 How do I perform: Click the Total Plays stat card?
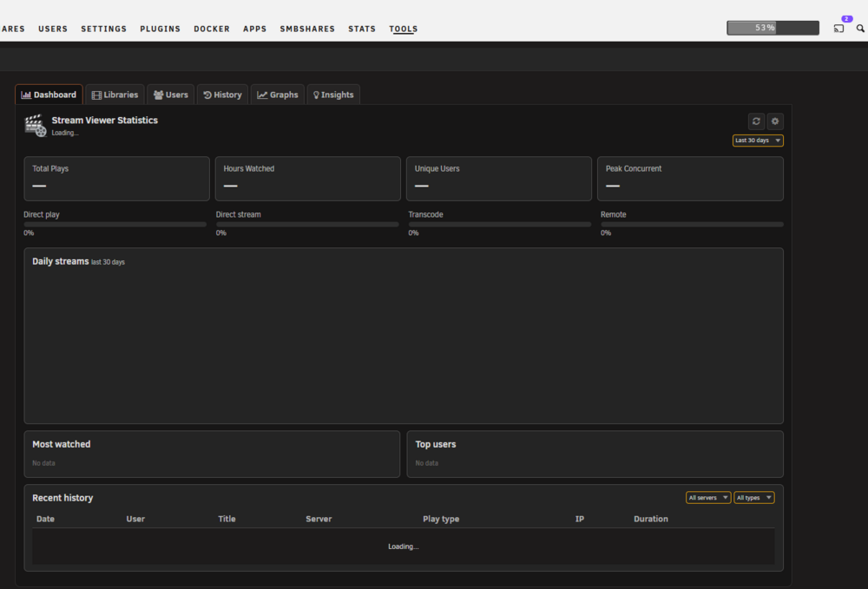(x=117, y=179)
